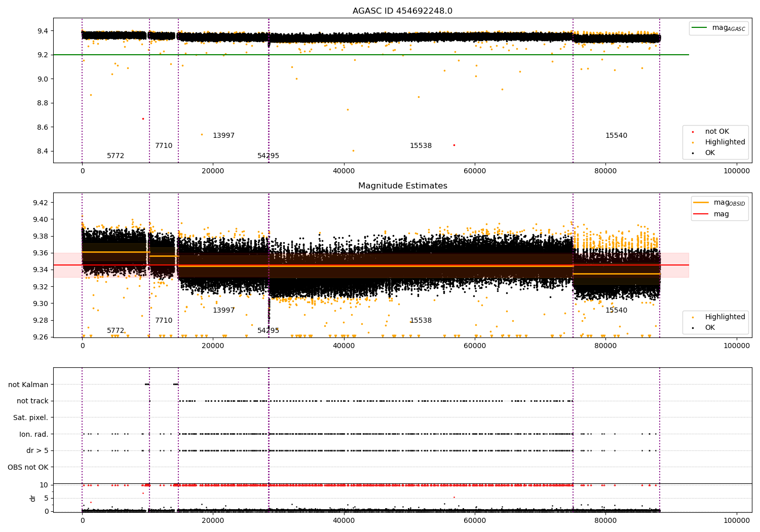Click OBSID label 5772 in the Magnitude Estimates plot
The height and width of the screenshot is (532, 760).
coord(116,331)
